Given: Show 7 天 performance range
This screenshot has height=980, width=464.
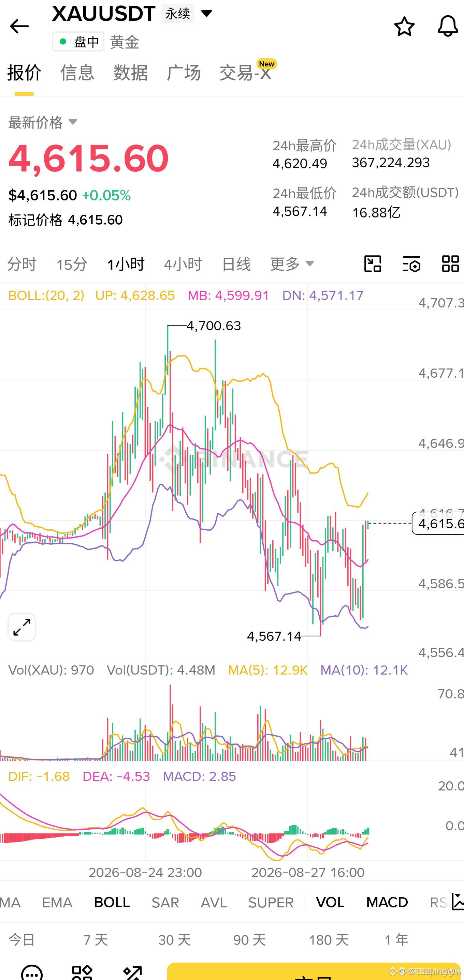Looking at the screenshot, I should pos(96,940).
